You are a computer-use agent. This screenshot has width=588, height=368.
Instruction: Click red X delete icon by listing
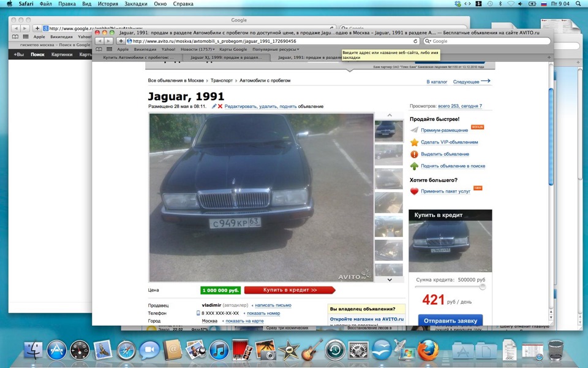pyautogui.click(x=220, y=106)
